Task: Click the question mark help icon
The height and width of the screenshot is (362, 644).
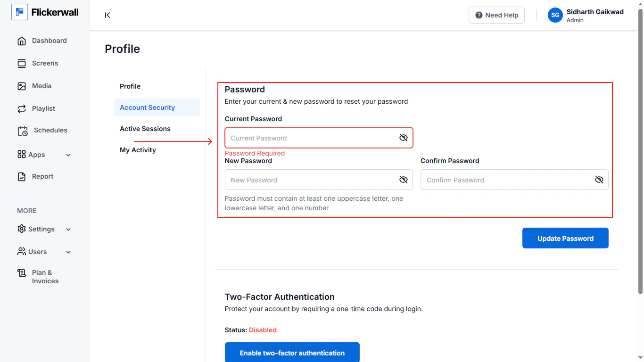Action: click(479, 15)
